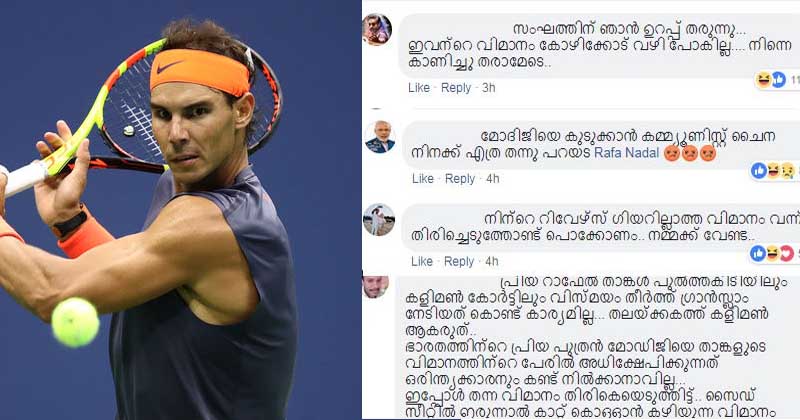
Task: Click the like reaction icon on second comment
Action: coord(759,171)
